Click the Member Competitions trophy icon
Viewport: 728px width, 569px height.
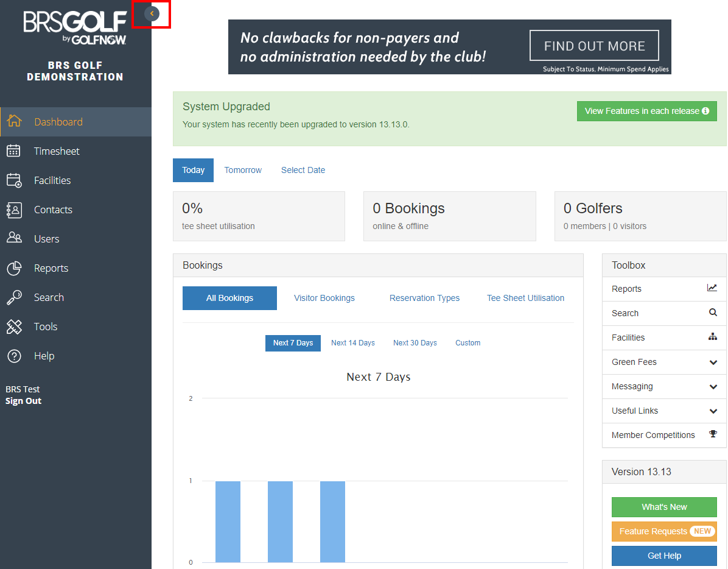713,434
